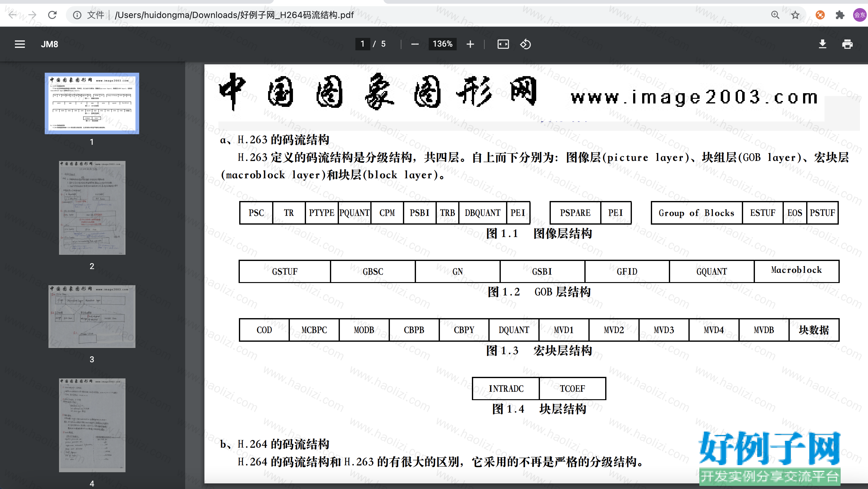Fit PDF to page width
The image size is (868, 489).
click(503, 44)
